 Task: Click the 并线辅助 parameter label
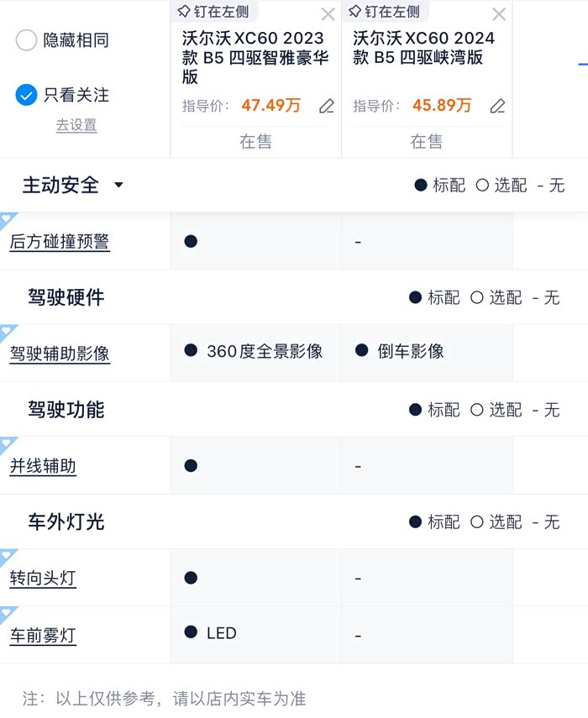(43, 466)
